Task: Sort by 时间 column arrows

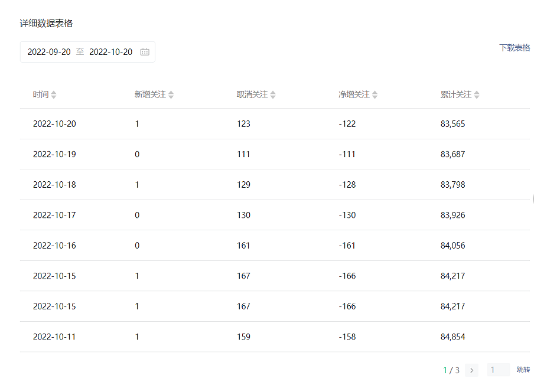Action: pyautogui.click(x=54, y=95)
